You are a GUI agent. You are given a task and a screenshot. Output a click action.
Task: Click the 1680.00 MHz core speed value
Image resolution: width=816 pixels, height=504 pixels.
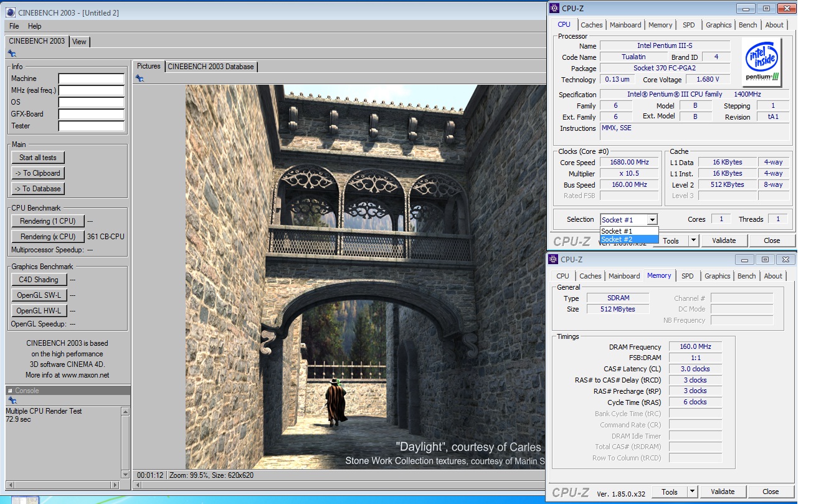tap(629, 163)
